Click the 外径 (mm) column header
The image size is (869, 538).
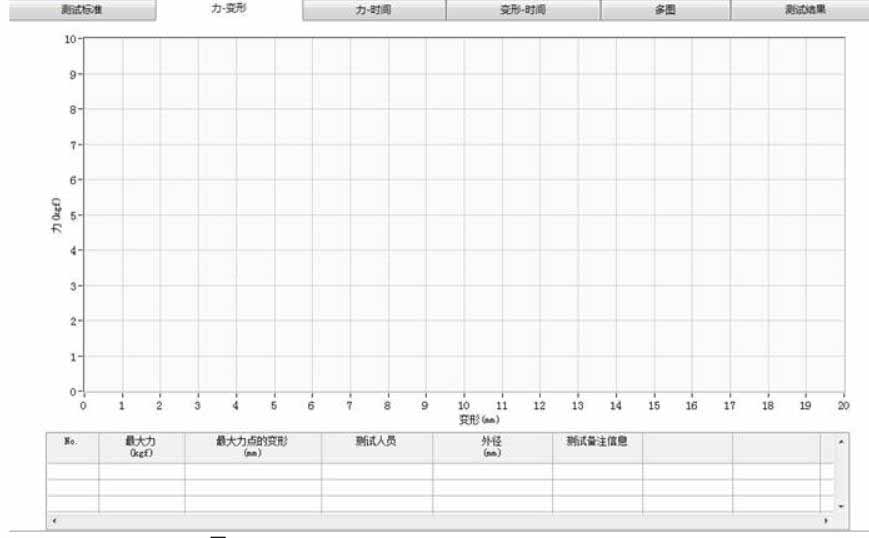(491, 446)
